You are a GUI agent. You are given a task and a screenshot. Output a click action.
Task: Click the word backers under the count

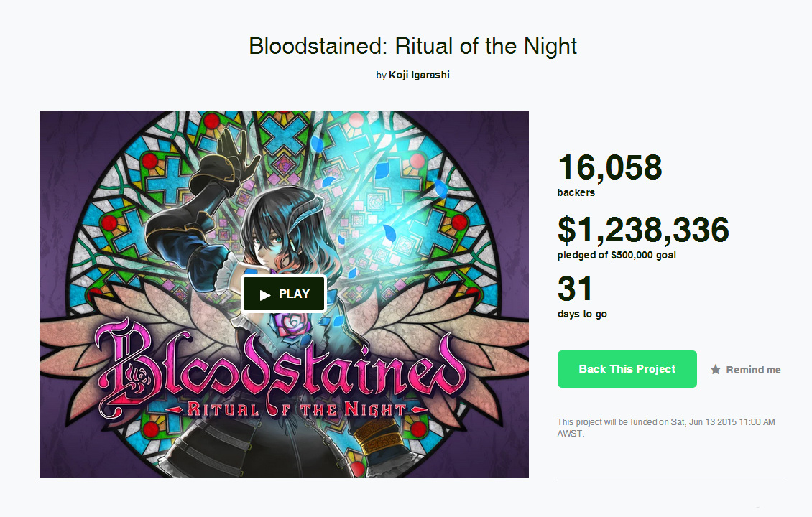click(x=576, y=192)
